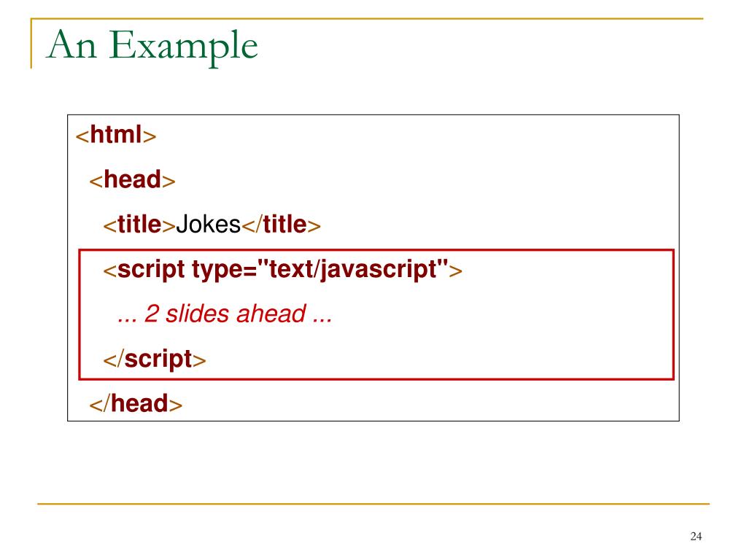Click the opening <html> tag line
Image resolution: width=747 pixels, height=560 pixels.
(116, 135)
